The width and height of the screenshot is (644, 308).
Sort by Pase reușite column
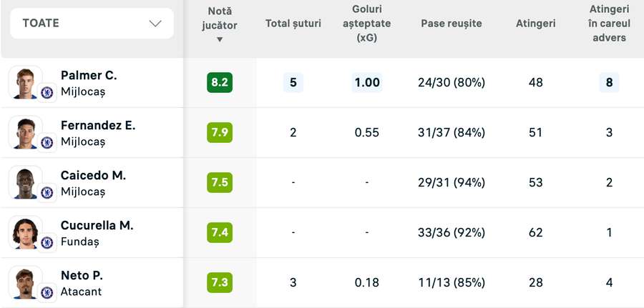tap(452, 24)
